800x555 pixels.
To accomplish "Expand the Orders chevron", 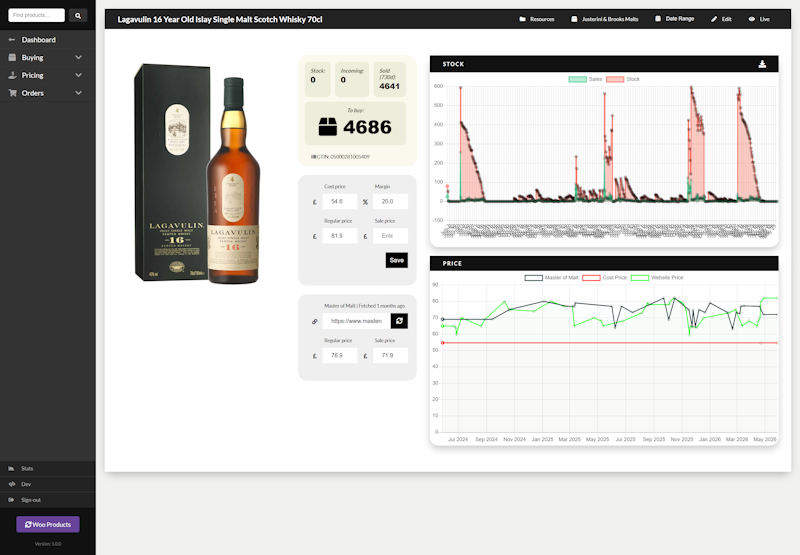I will (79, 93).
